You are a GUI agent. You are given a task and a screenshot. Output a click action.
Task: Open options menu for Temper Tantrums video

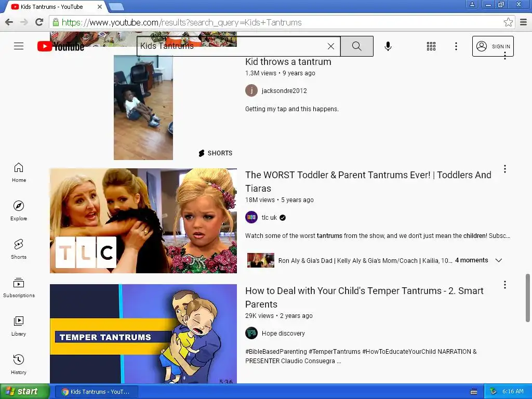click(505, 285)
